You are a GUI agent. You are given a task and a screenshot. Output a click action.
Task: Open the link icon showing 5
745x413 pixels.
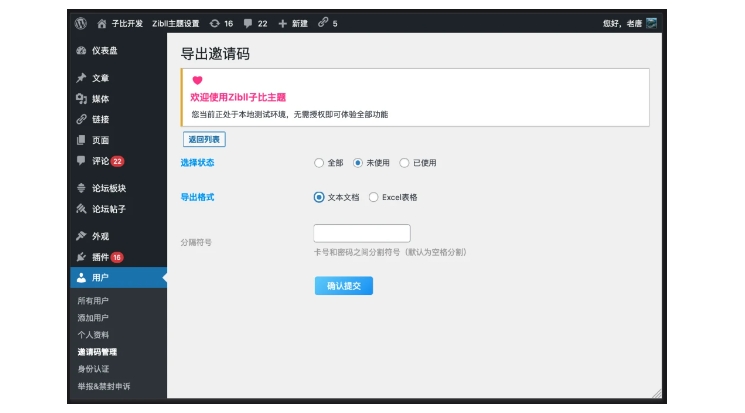(323, 22)
